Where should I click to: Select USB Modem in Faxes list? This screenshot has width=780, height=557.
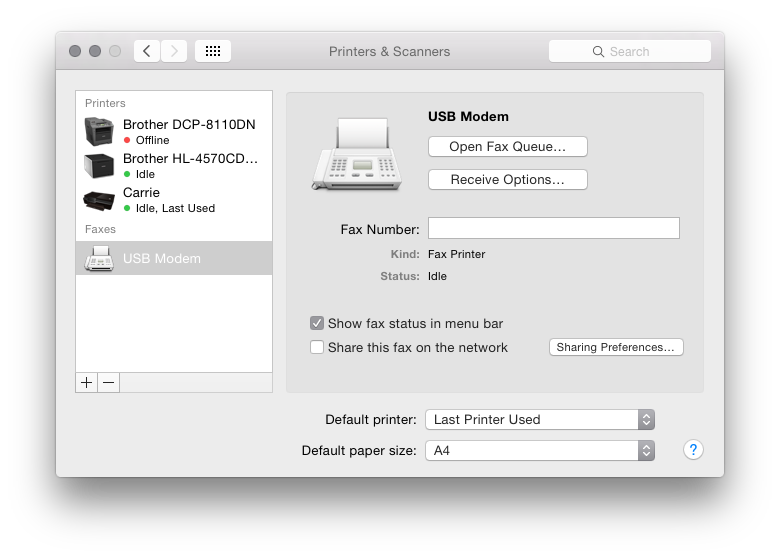click(x=174, y=258)
